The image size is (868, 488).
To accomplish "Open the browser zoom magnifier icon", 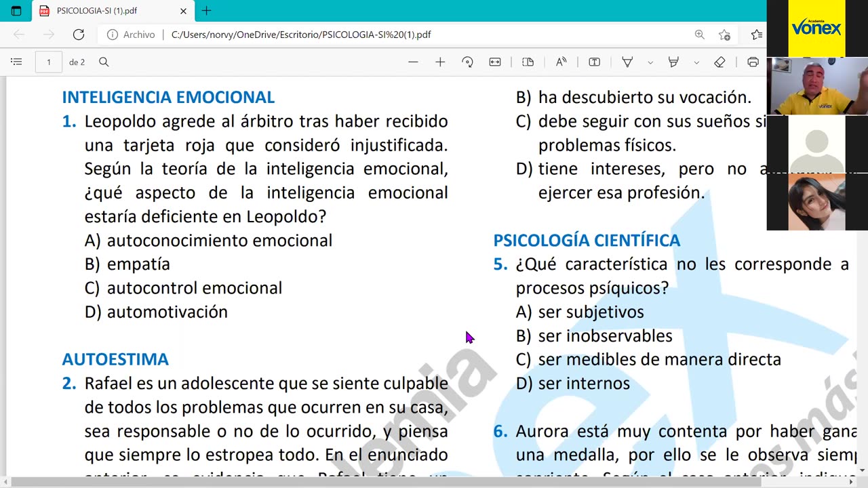I will [x=699, y=35].
